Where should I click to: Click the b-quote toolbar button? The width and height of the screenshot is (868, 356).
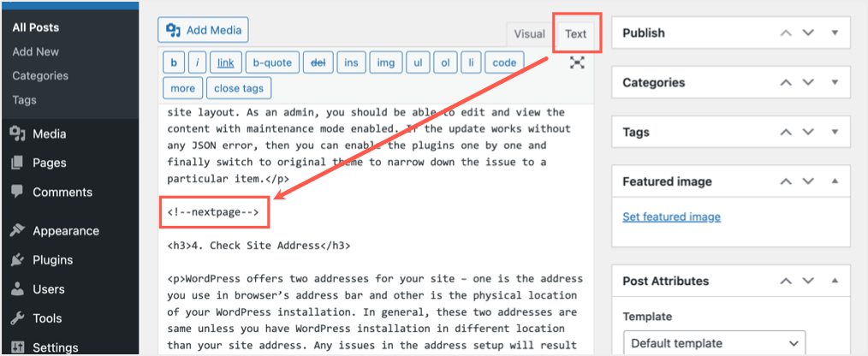click(272, 62)
